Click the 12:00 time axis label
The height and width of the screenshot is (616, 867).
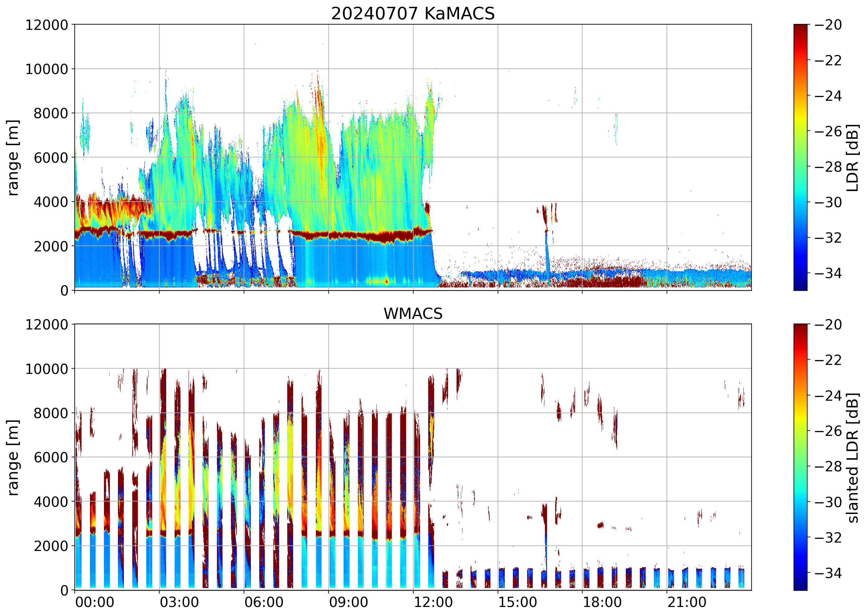pyautogui.click(x=433, y=602)
